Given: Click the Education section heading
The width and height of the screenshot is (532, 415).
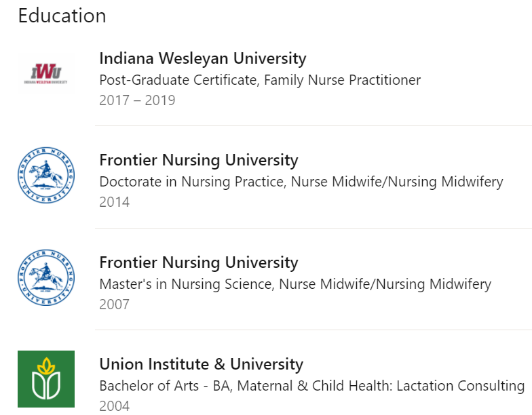Looking at the screenshot, I should [x=62, y=16].
